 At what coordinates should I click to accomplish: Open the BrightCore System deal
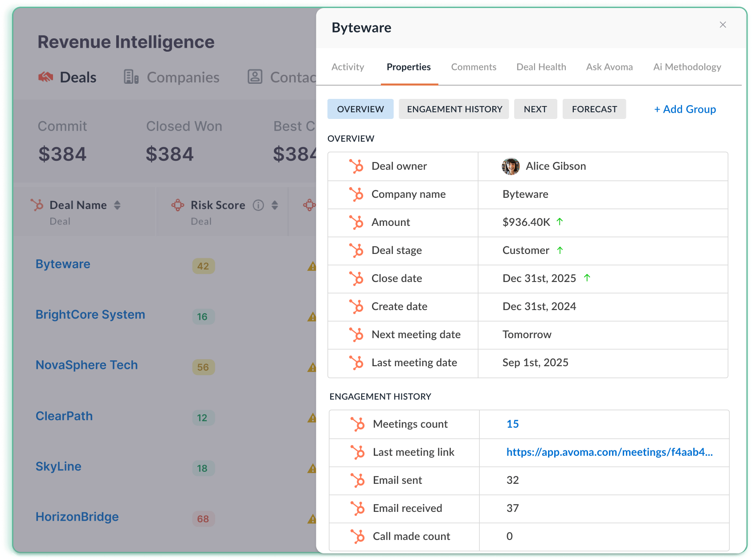coord(90,315)
